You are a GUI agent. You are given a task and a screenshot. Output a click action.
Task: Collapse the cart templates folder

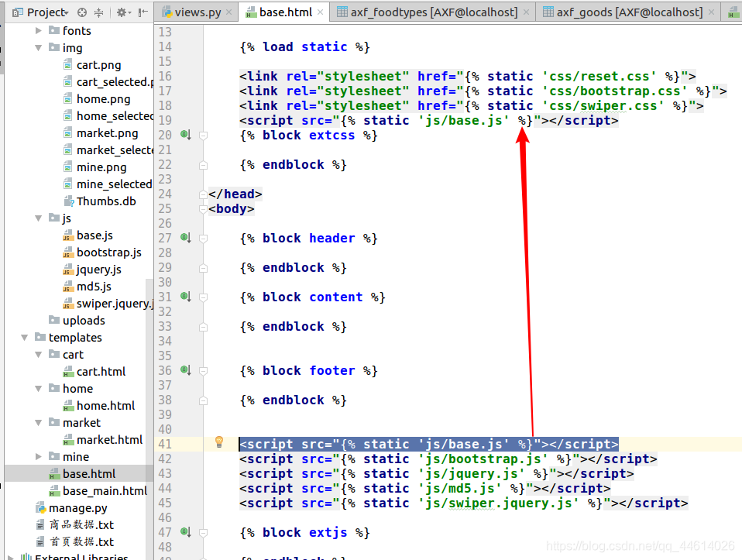click(38, 355)
